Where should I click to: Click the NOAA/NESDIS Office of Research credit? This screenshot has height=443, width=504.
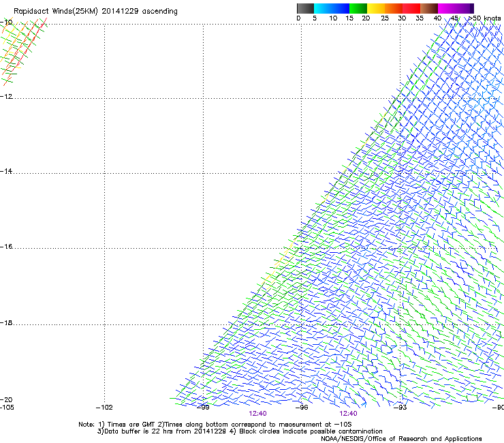pyautogui.click(x=401, y=439)
